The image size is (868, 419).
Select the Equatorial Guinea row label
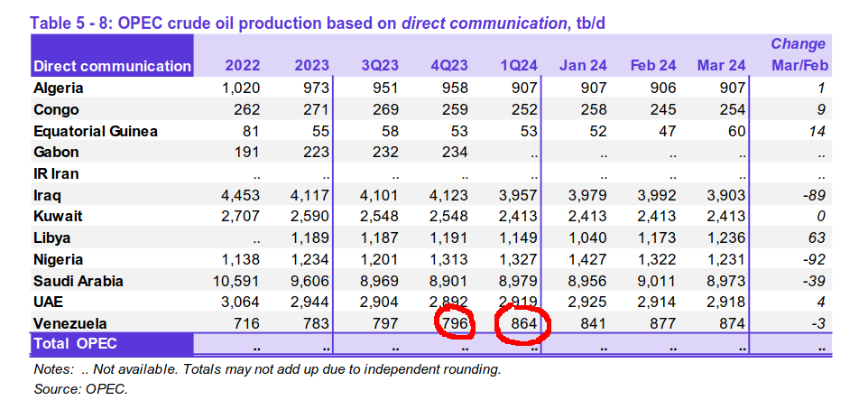(96, 131)
